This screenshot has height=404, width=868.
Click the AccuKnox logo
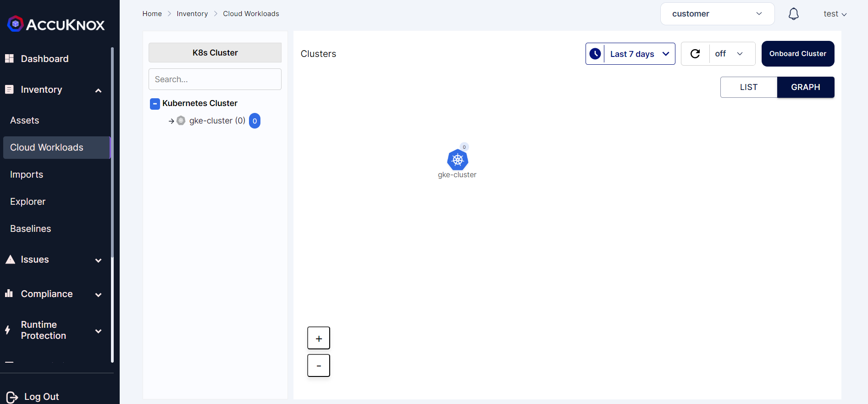(56, 24)
